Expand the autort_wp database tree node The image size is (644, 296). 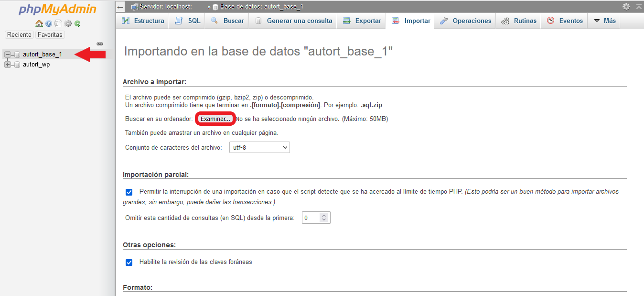pyautogui.click(x=8, y=65)
